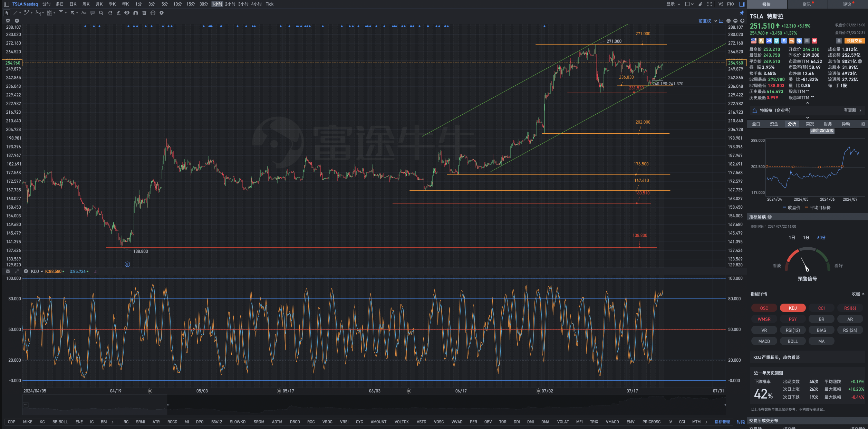Screen dimensions: 868x429
Task: Maximize the KDJ indicator pane
Action: (x=17, y=271)
